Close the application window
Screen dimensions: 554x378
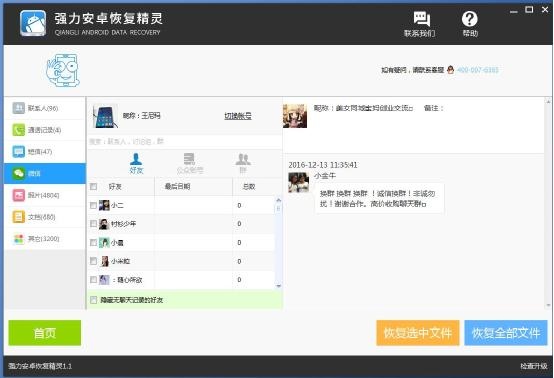[x=545, y=10]
